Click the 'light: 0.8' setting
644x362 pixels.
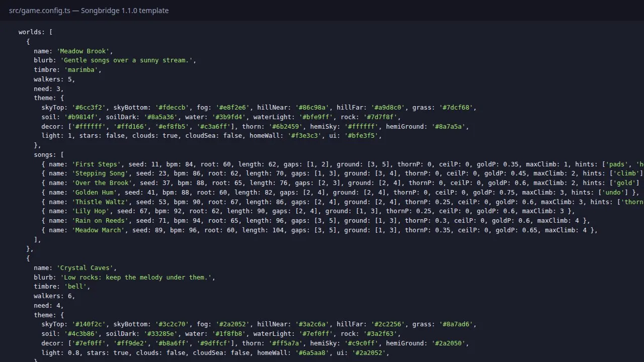pos(60,353)
